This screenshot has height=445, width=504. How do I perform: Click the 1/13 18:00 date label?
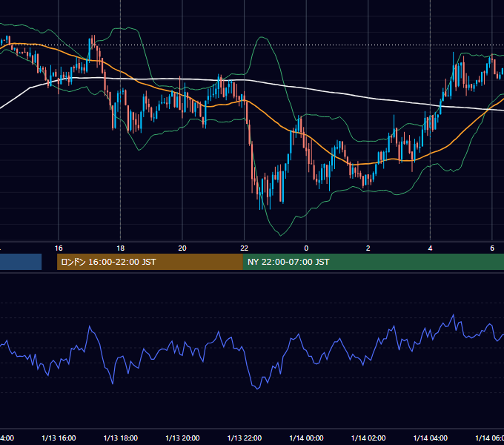pyautogui.click(x=121, y=438)
